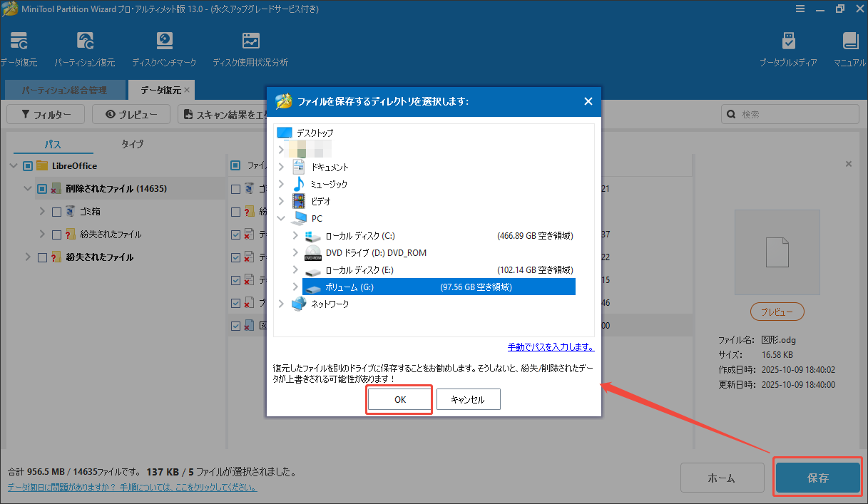868x504 pixels.
Task: Expand the bold top-level 紛失されたファイル node
Action: 28,257
